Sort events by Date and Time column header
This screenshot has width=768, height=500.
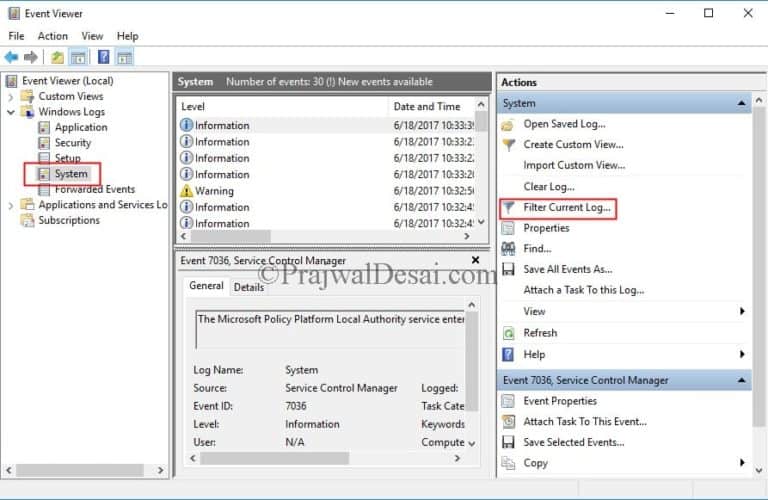431,107
